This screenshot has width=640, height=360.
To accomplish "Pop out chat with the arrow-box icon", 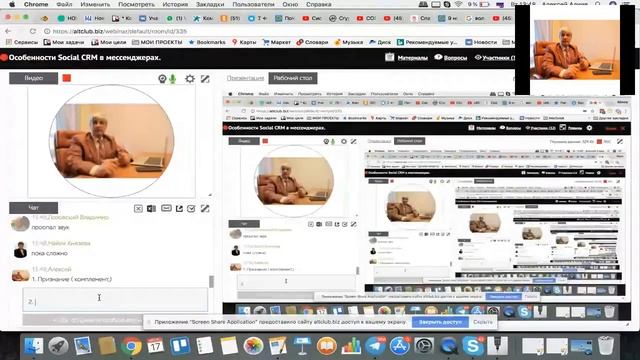I will 179,209.
